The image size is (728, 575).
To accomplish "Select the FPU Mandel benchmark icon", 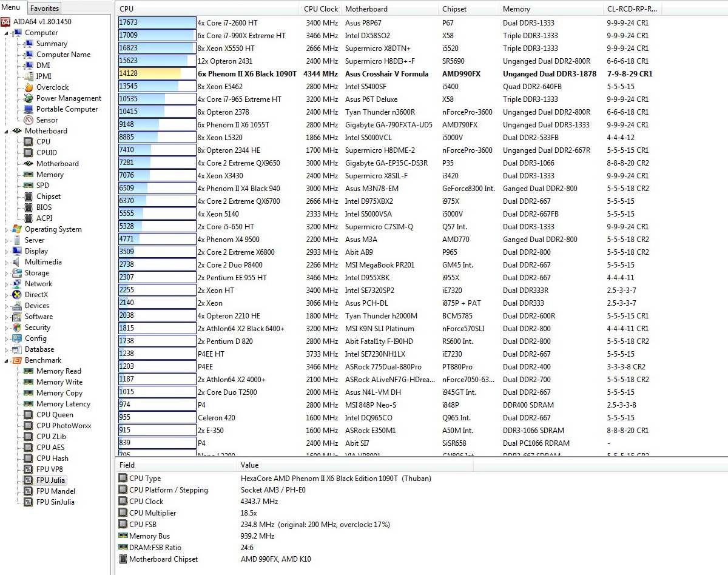I will click(29, 491).
